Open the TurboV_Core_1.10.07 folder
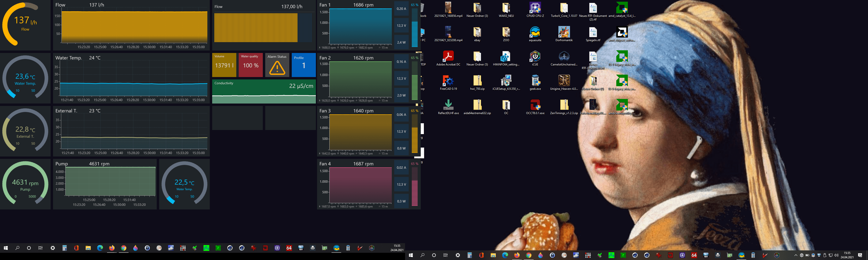The height and width of the screenshot is (260, 868). [564, 10]
